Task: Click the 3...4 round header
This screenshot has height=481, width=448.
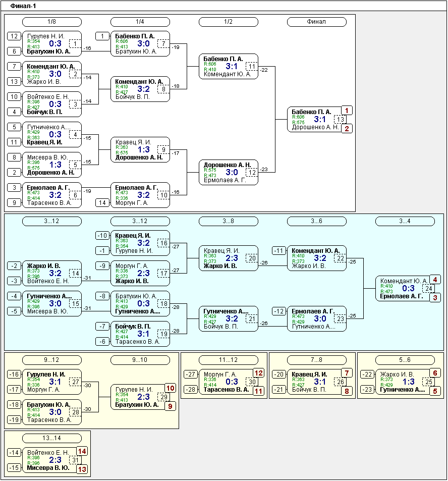Action: point(405,221)
